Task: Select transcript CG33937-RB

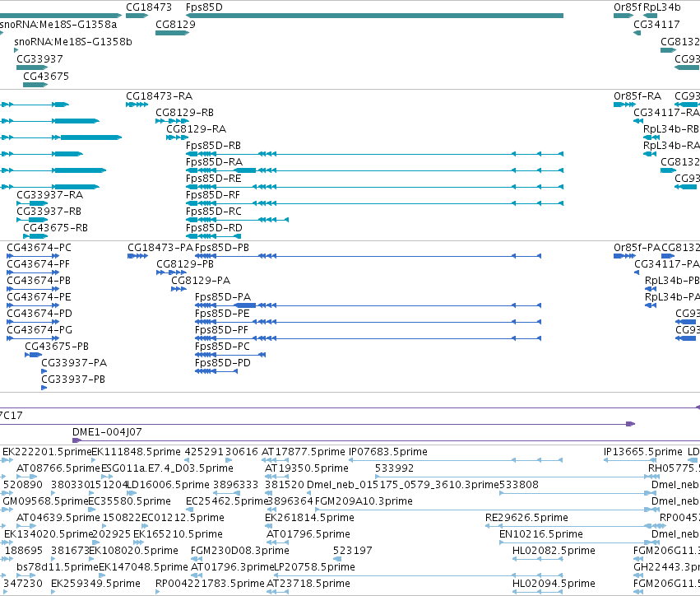Action: point(49,212)
